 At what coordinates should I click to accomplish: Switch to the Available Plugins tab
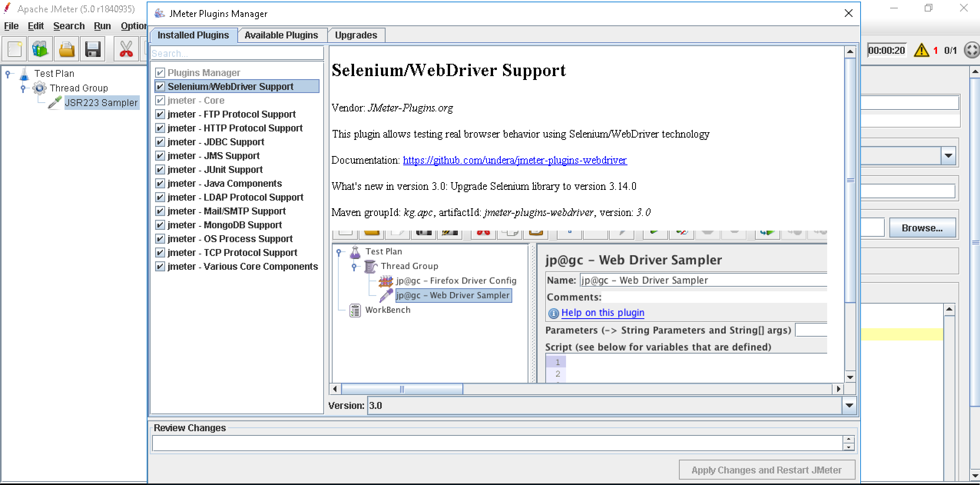coord(281,35)
